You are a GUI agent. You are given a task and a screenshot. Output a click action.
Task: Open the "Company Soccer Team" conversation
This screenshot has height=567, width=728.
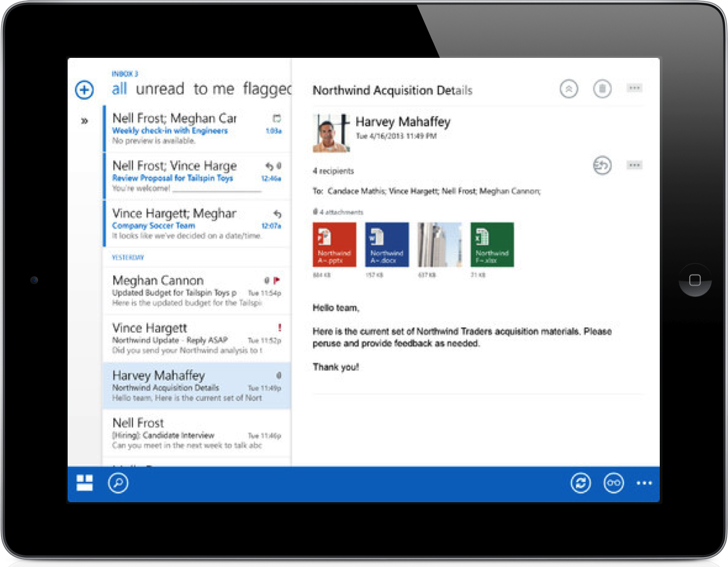(197, 223)
